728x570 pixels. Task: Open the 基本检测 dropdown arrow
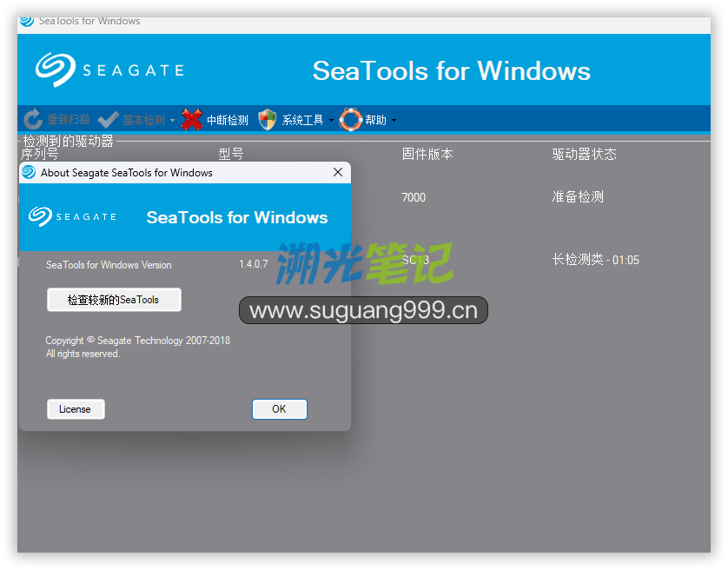(x=172, y=120)
